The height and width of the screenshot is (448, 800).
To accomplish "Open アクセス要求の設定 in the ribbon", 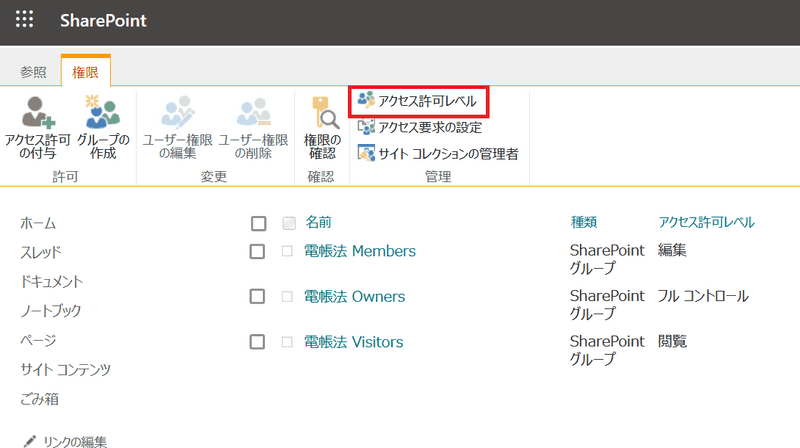I will point(420,127).
